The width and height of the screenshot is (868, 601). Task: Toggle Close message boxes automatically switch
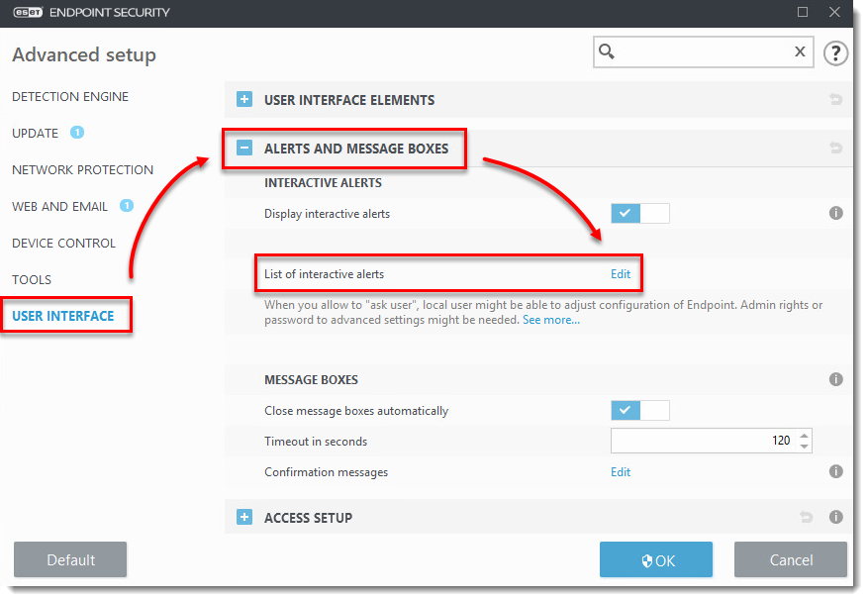[639, 410]
